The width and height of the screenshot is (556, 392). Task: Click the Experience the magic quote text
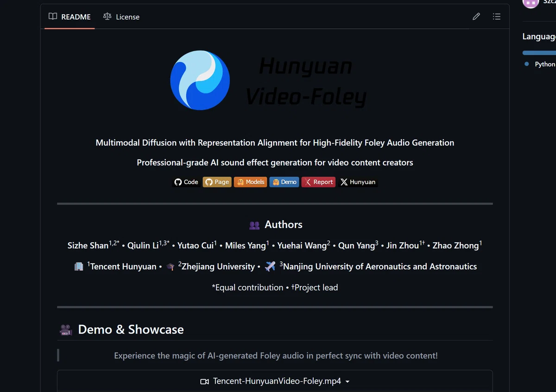point(276,356)
